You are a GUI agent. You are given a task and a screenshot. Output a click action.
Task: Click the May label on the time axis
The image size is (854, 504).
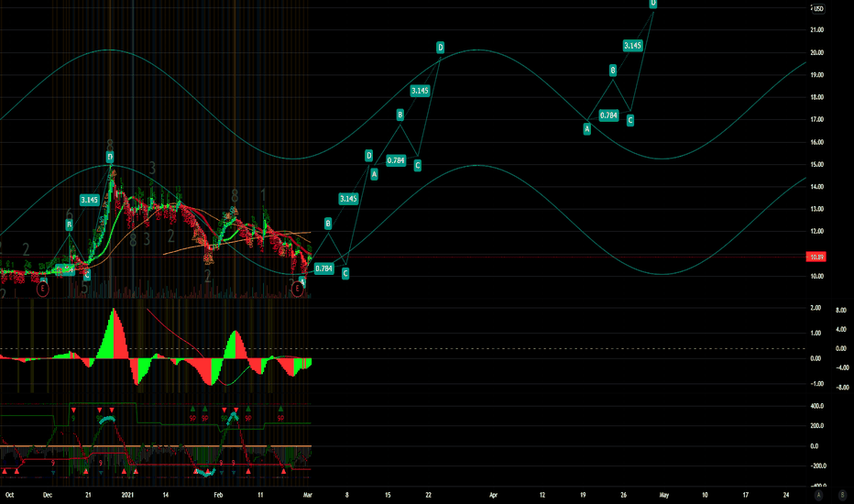tap(664, 495)
